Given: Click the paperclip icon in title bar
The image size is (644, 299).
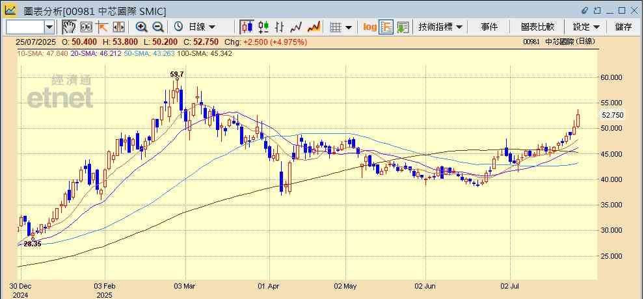Looking at the screenshot, I should [x=585, y=10].
